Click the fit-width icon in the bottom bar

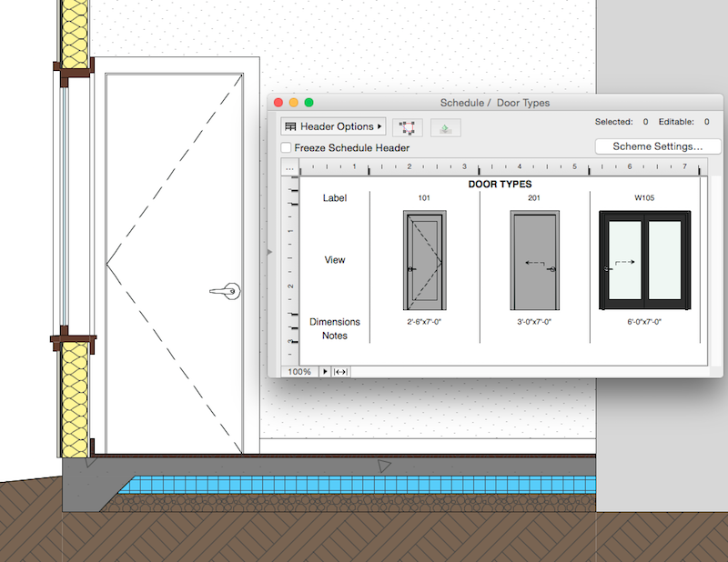(340, 372)
